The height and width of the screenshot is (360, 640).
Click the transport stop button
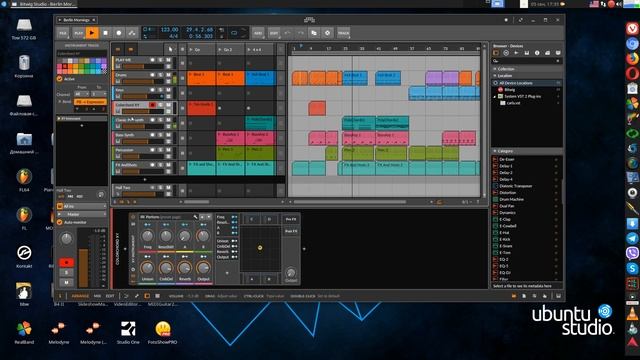[105, 33]
